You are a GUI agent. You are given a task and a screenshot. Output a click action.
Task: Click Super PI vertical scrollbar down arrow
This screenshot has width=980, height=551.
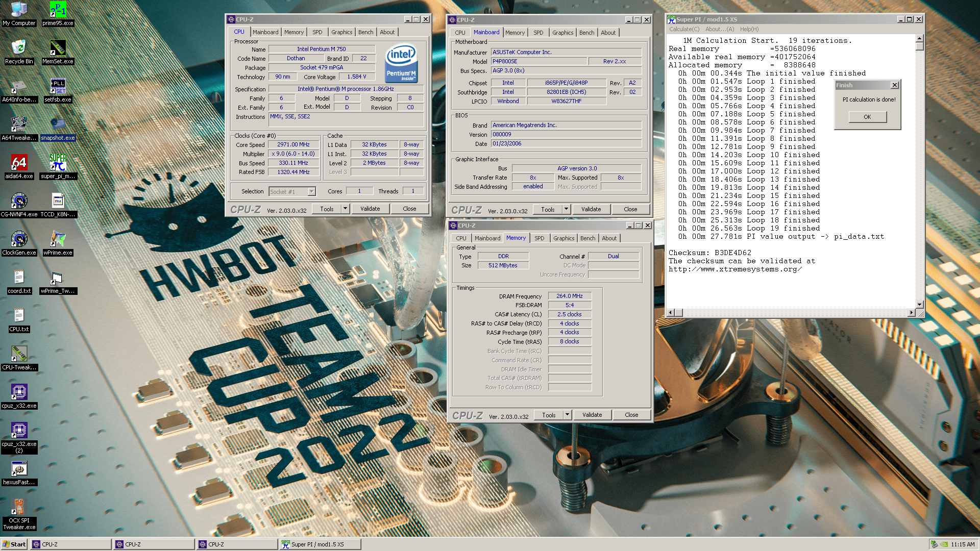click(919, 305)
